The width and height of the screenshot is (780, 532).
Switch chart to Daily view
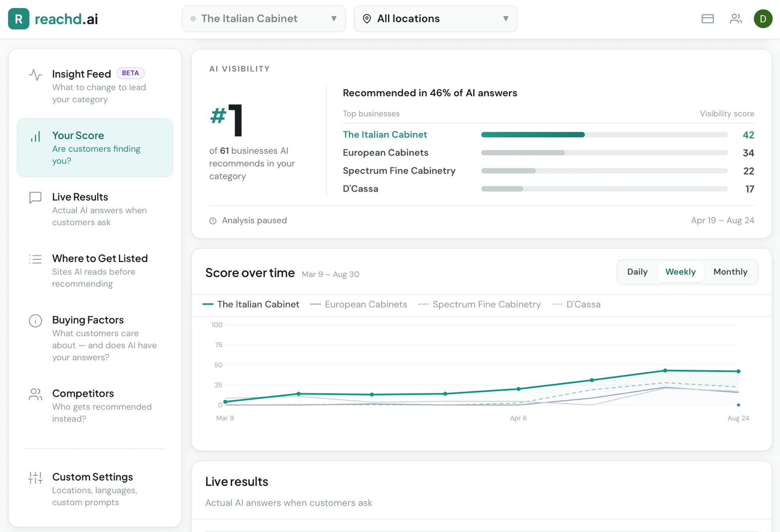coord(637,272)
